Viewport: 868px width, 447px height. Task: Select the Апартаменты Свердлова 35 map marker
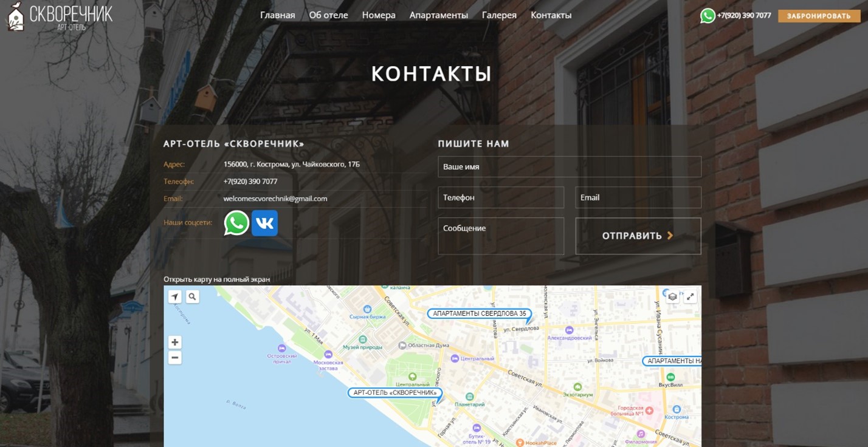click(479, 314)
